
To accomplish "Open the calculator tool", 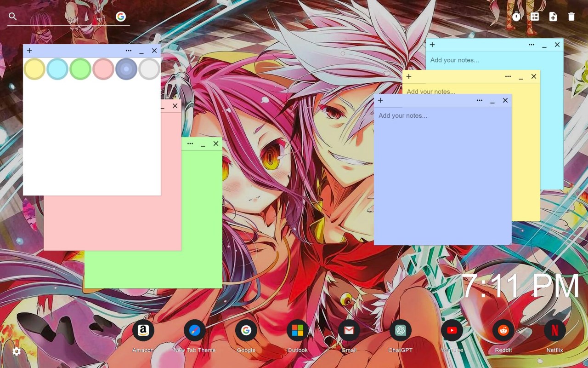I will tap(535, 17).
